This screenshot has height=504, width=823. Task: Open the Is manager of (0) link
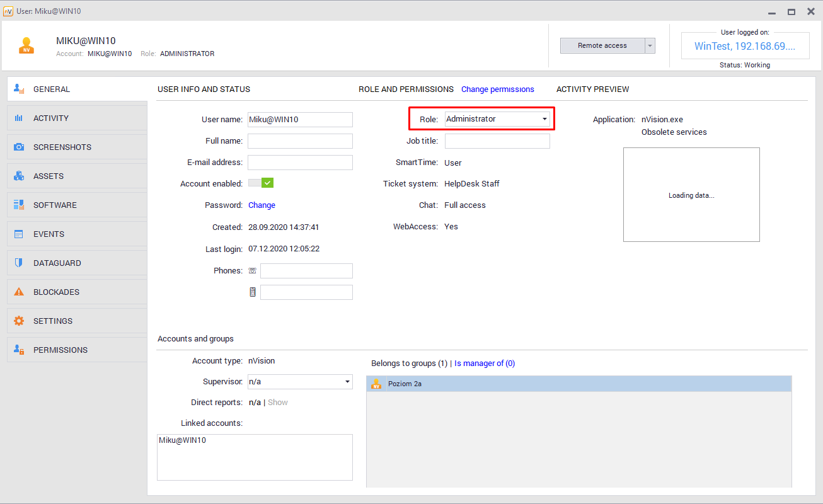pos(484,364)
